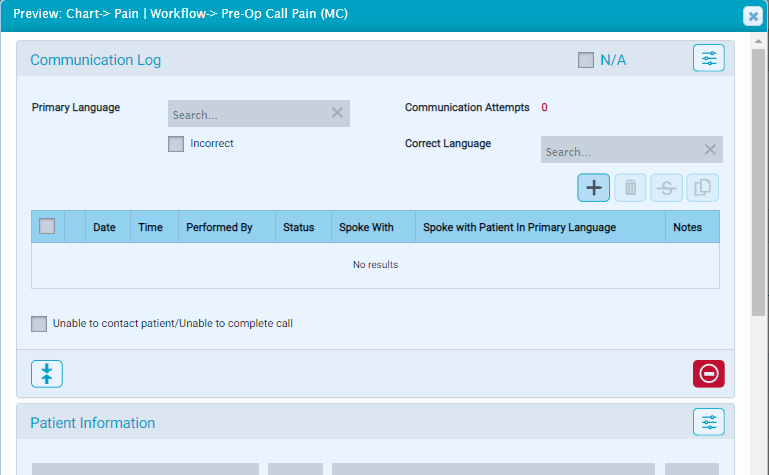Open the Correct Language search dropdown
This screenshot has width=769, height=475.
620,151
